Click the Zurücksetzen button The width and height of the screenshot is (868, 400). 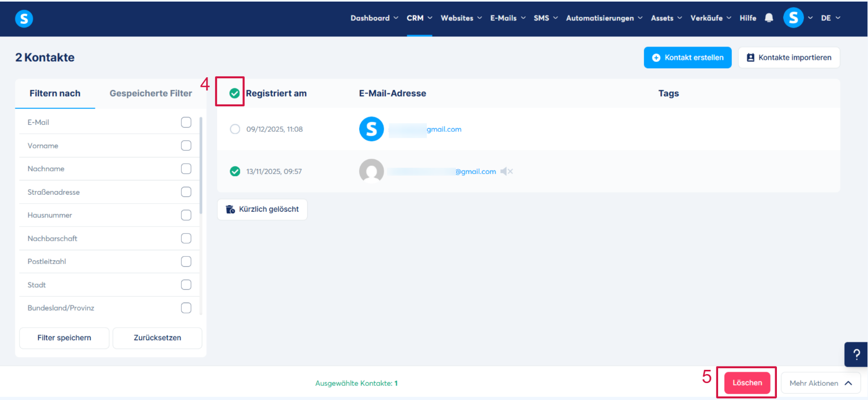tap(157, 338)
